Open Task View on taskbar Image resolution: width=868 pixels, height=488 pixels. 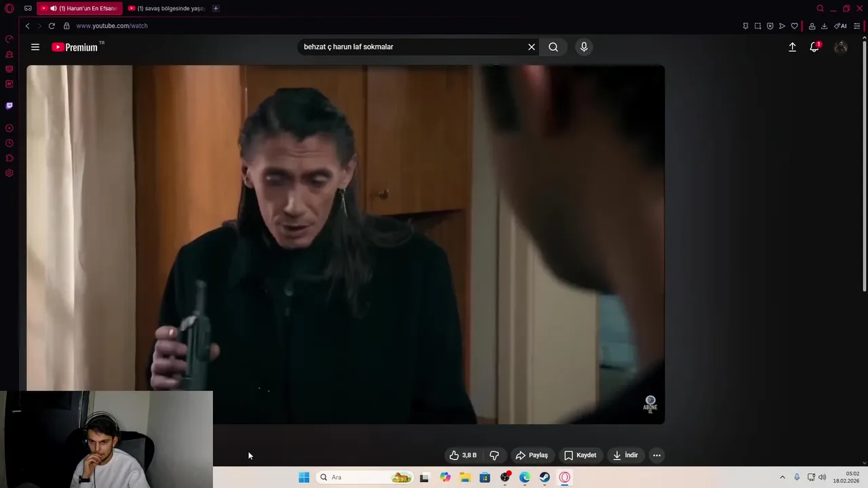pos(425,477)
